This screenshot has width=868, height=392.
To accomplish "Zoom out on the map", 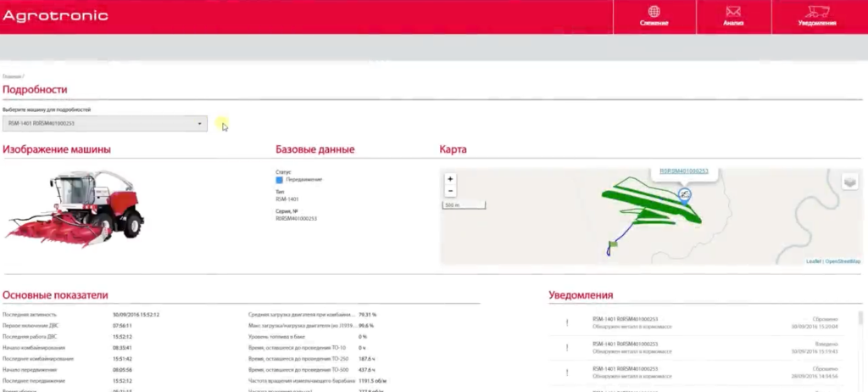I will (x=450, y=191).
